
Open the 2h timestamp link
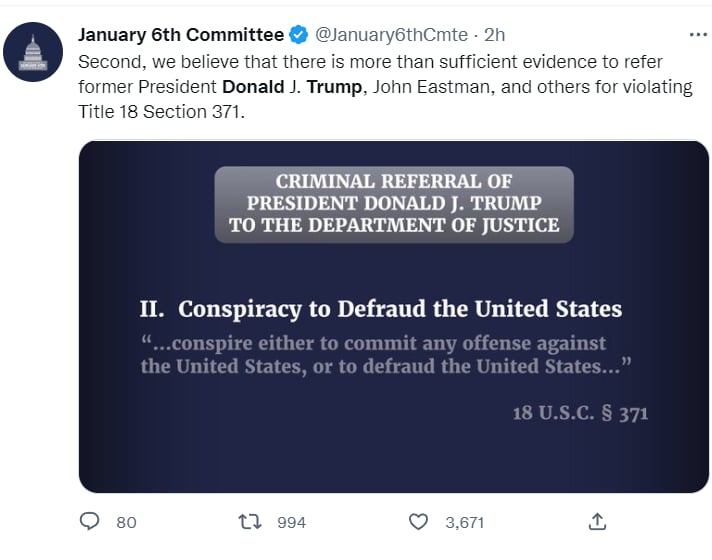click(494, 35)
